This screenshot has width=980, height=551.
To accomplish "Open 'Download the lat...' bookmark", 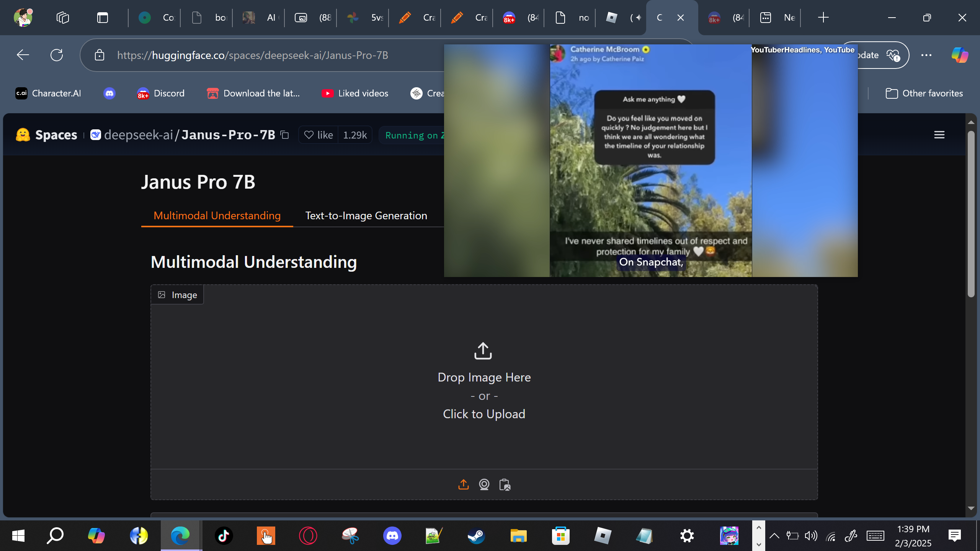I will click(x=253, y=93).
